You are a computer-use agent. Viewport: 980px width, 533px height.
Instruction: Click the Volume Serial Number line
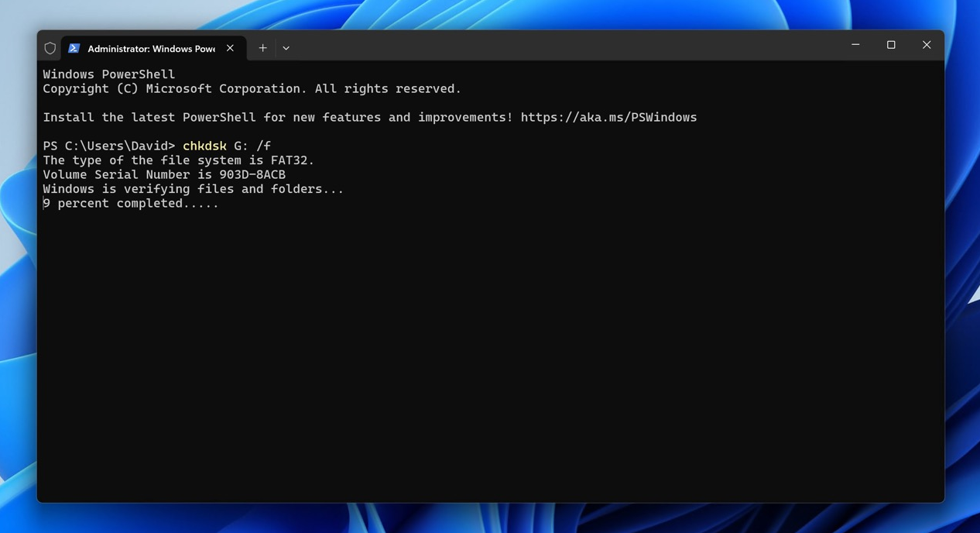[164, 175]
